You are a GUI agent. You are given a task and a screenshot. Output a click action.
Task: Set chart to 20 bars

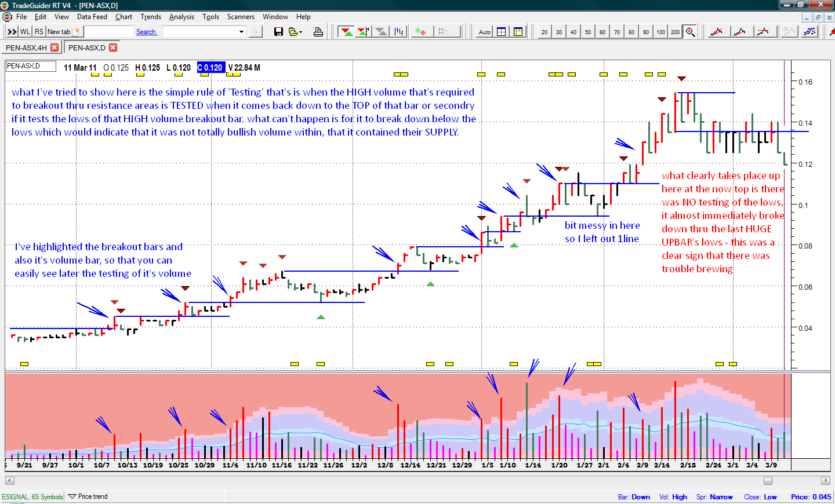point(544,32)
